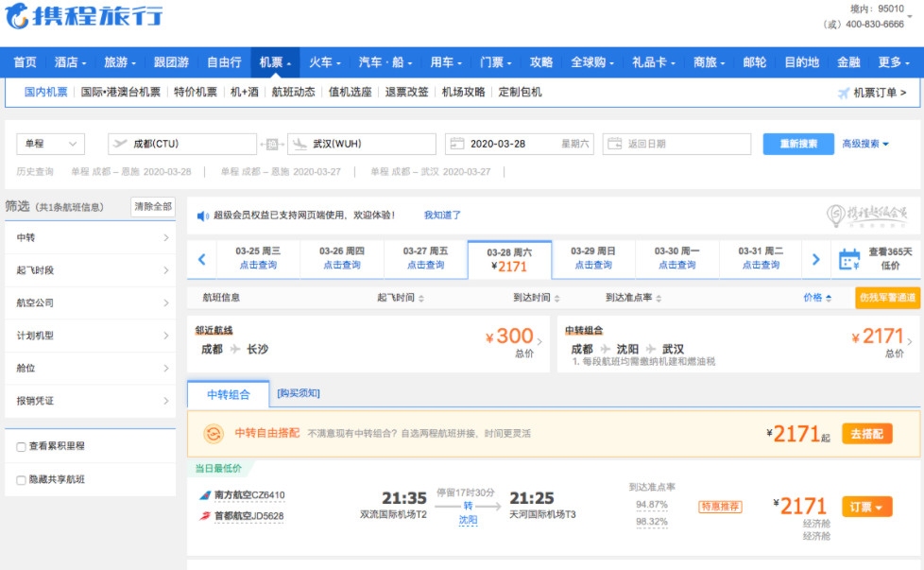Sort flights by 价格 column
The width and height of the screenshot is (924, 570).
pyautogui.click(x=816, y=298)
